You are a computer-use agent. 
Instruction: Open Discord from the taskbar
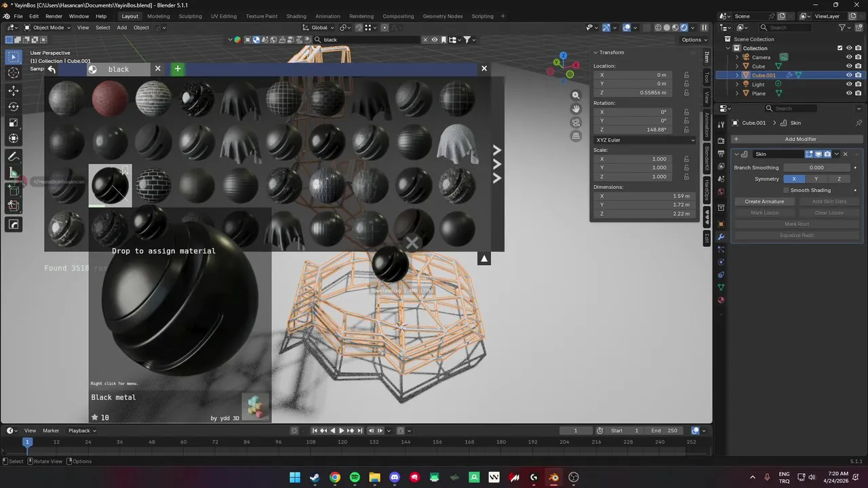point(395,477)
